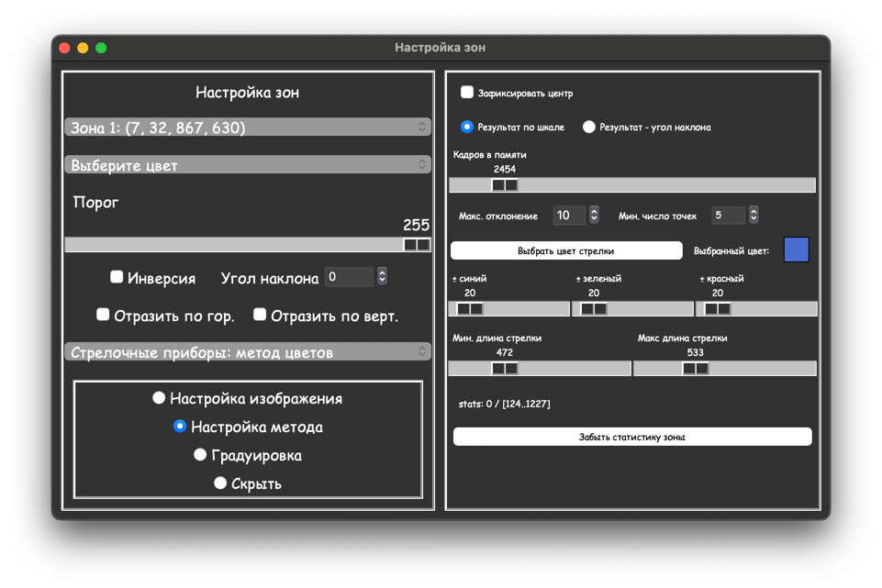Click the Кадров в памяти slider handle
Image resolution: width=882 pixels, height=588 pixels.
coord(505,185)
